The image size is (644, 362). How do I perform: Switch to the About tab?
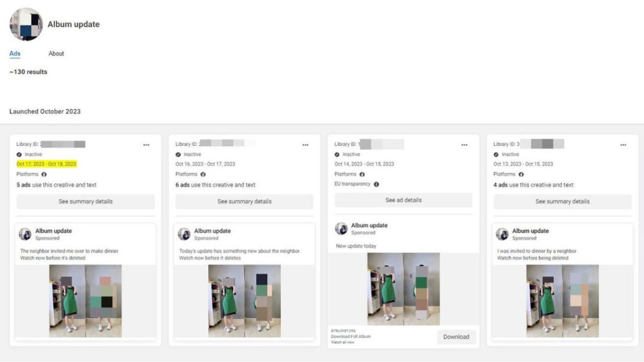56,54
